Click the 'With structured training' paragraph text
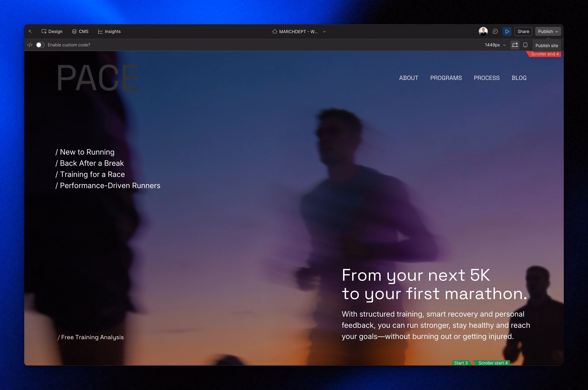The width and height of the screenshot is (588, 390). (436, 325)
